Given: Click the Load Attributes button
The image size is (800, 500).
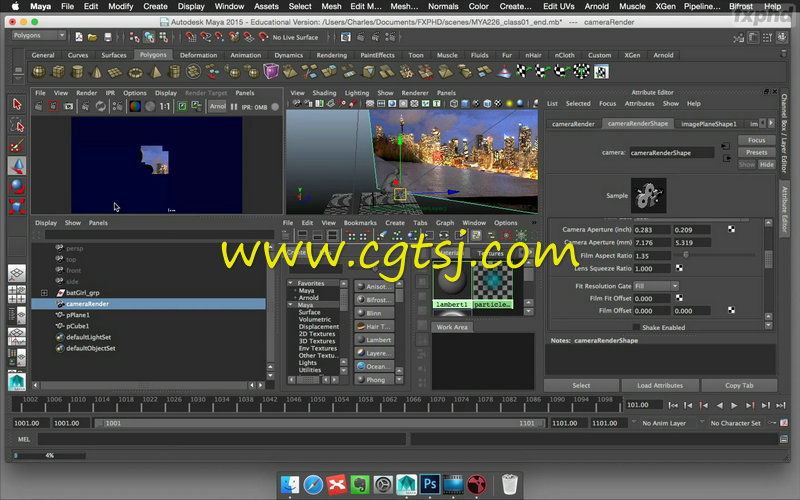Looking at the screenshot, I should [x=660, y=385].
